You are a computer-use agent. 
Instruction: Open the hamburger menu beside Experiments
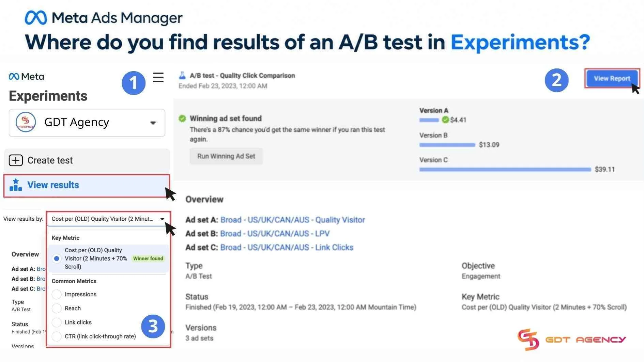point(158,77)
